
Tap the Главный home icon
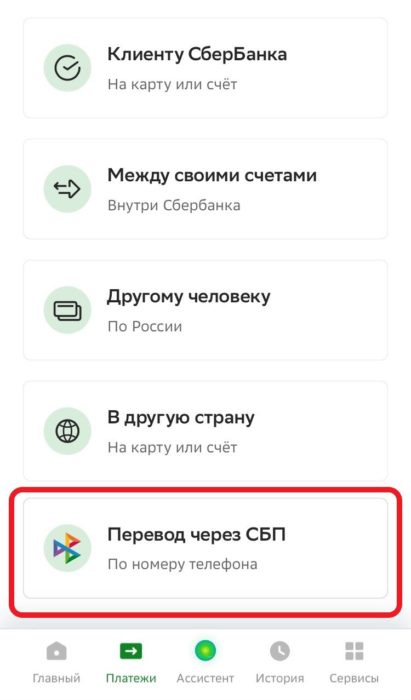point(56,651)
